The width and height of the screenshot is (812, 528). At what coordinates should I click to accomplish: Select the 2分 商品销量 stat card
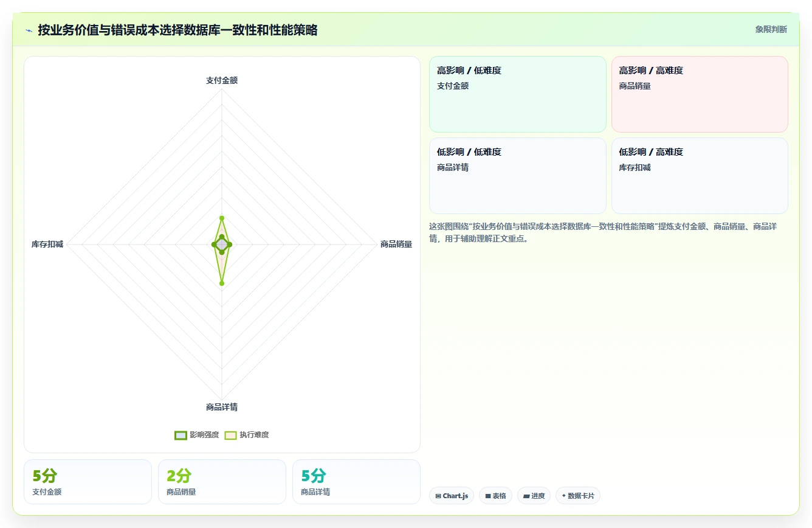point(222,482)
